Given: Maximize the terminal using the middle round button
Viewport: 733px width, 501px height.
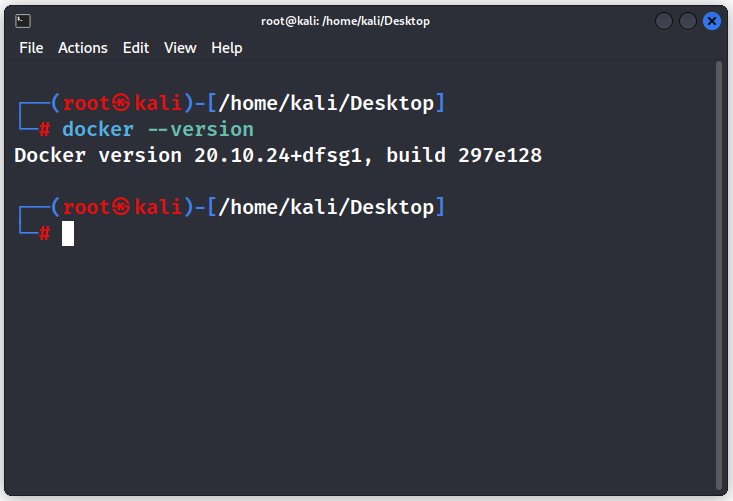Looking at the screenshot, I should (x=688, y=21).
